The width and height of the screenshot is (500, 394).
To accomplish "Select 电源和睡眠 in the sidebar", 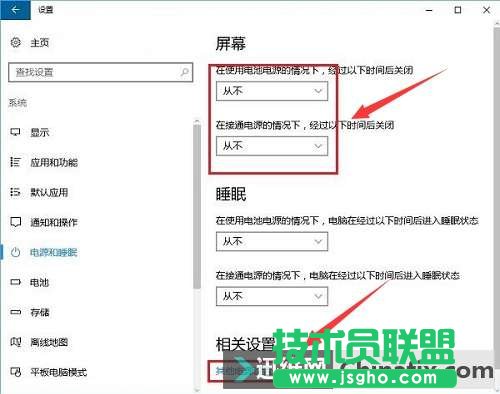I will (x=54, y=252).
